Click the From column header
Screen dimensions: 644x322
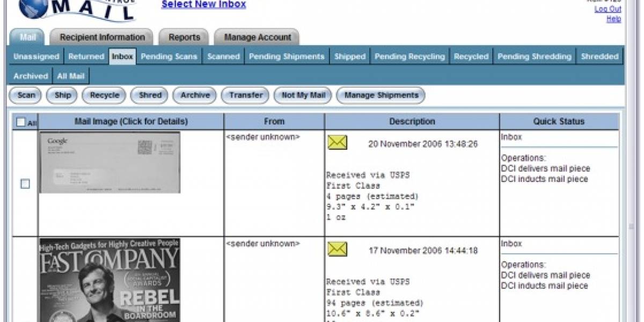point(274,121)
